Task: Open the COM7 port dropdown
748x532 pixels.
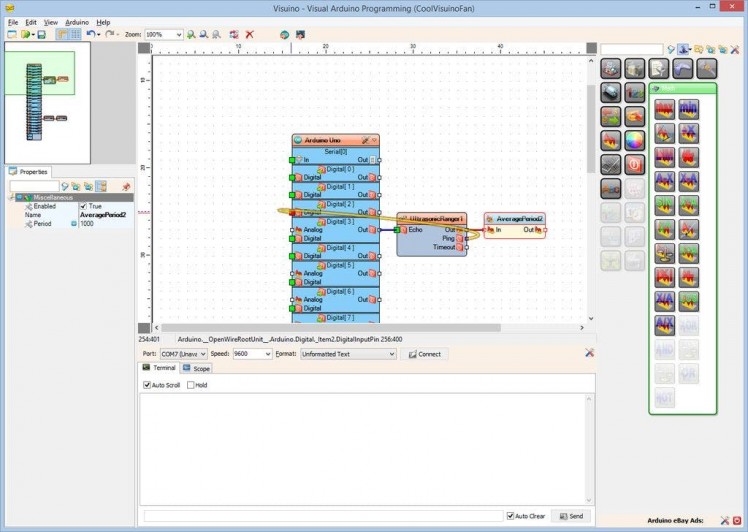Action: [x=203, y=354]
